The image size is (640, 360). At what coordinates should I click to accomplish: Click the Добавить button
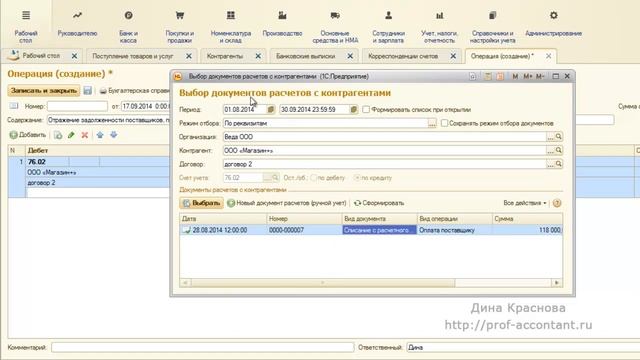pos(28,135)
